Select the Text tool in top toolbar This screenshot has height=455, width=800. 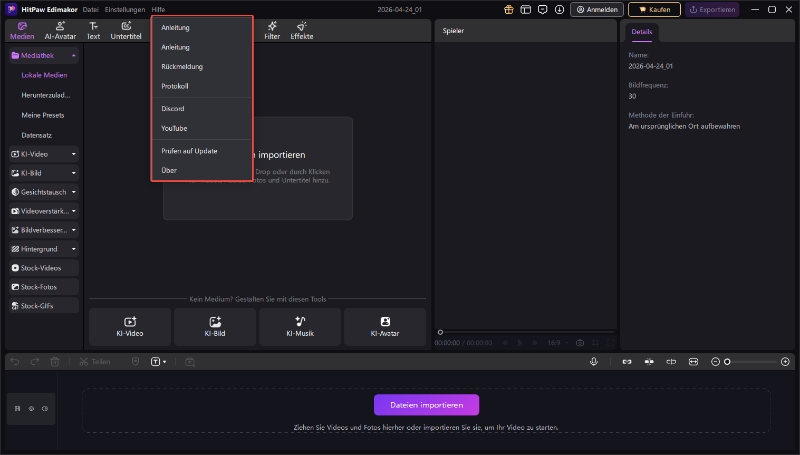(x=93, y=31)
